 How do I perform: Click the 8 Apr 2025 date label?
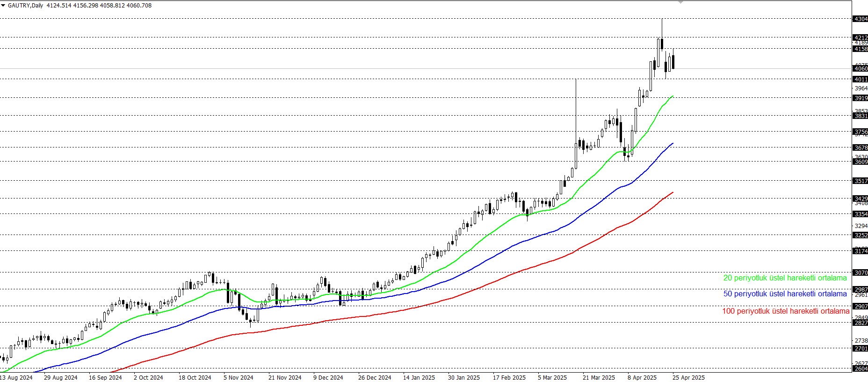[x=642, y=377]
